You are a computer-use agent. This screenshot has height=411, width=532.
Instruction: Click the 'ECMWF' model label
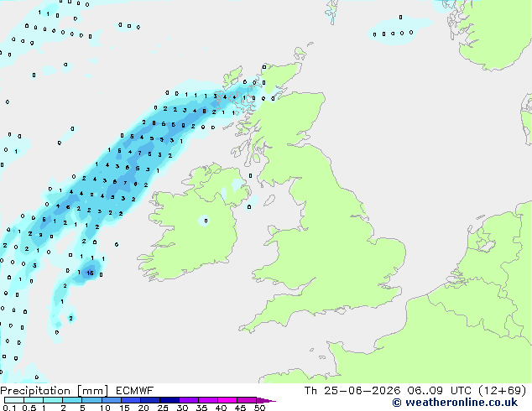pyautogui.click(x=135, y=391)
